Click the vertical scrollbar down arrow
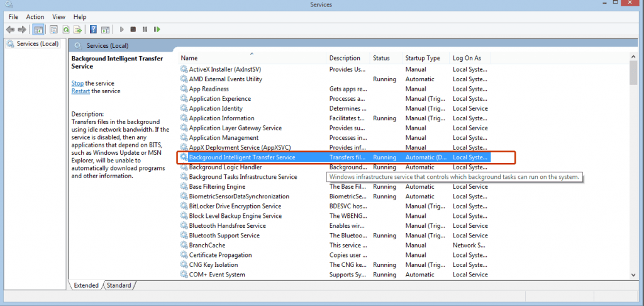 [x=633, y=275]
